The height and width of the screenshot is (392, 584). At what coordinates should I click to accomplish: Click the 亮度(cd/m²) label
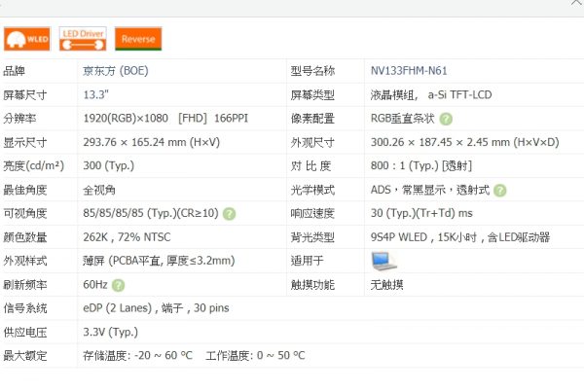point(33,165)
